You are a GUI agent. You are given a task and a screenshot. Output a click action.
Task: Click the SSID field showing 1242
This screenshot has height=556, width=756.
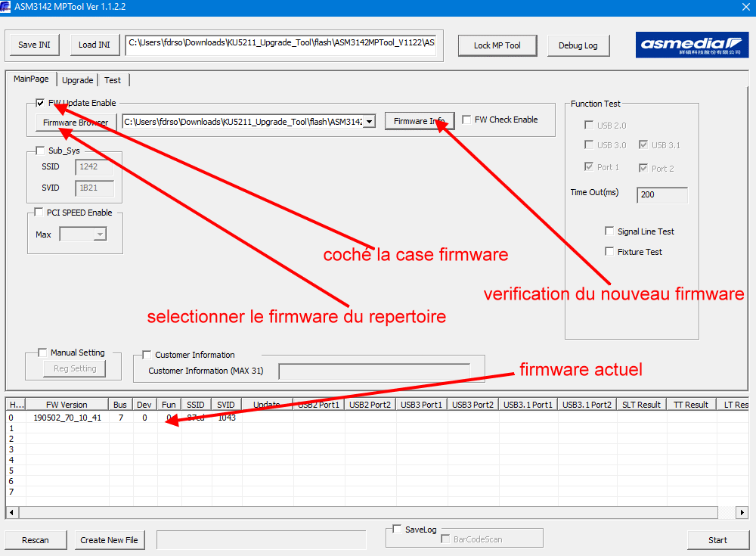coord(94,167)
